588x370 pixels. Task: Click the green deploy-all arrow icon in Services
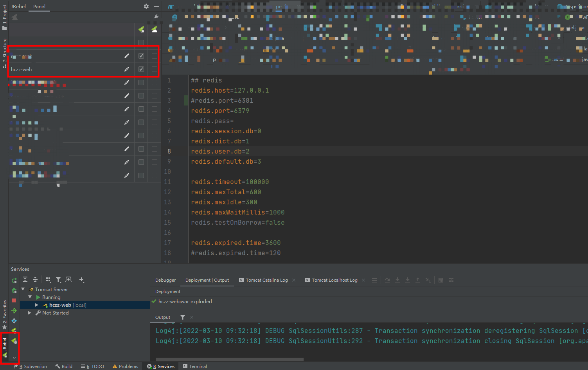point(14,311)
